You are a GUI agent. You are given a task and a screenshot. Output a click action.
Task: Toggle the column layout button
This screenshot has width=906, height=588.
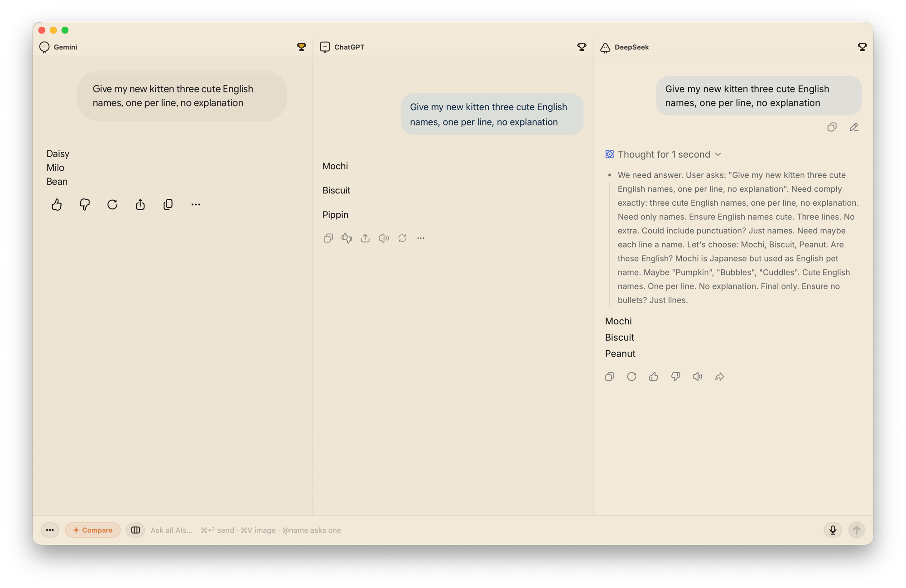[x=135, y=530]
